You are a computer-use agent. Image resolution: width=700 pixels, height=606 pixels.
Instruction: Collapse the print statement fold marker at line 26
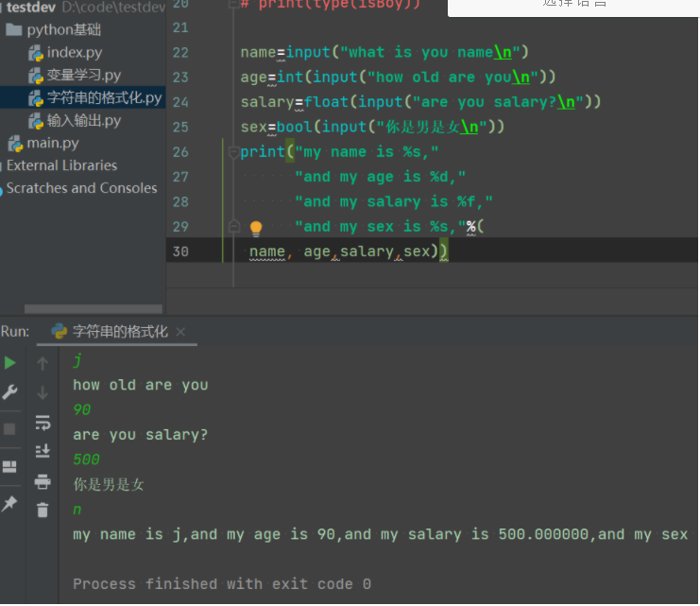point(233,152)
